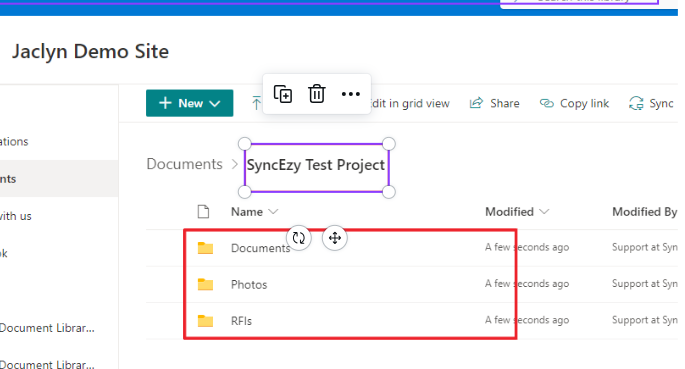This screenshot has height=369, width=685.
Task: Select the top-left resize handle circle
Action: [245, 144]
